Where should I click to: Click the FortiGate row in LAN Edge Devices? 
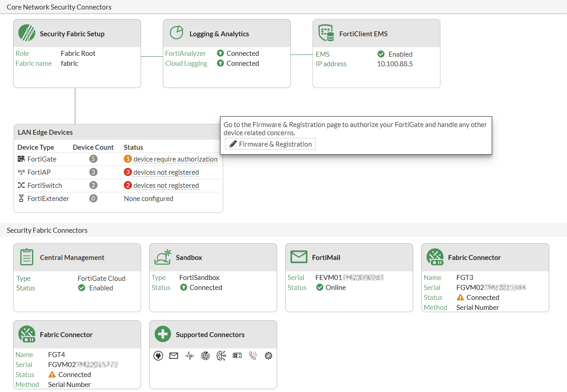tap(42, 159)
